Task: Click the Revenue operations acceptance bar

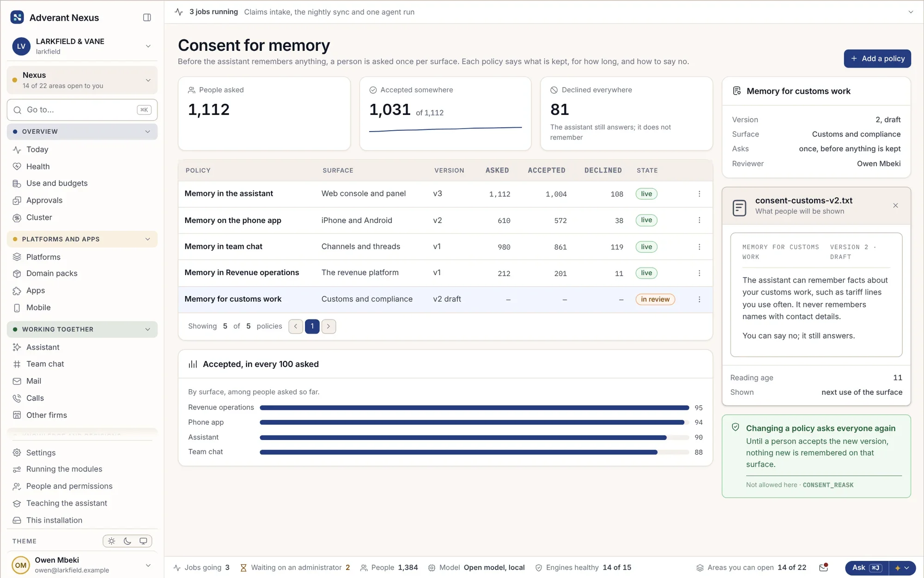Action: [474, 408]
